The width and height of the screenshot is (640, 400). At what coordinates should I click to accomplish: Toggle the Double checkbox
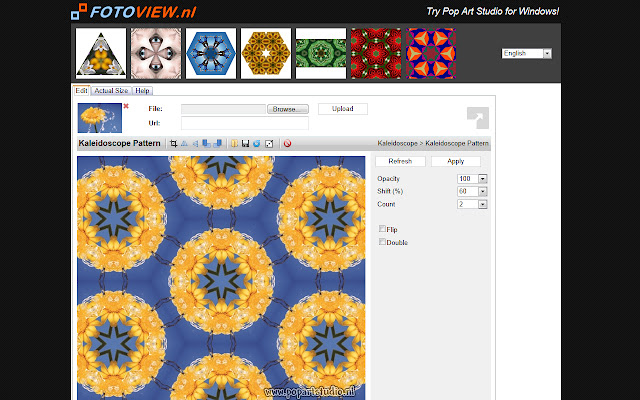pos(382,242)
